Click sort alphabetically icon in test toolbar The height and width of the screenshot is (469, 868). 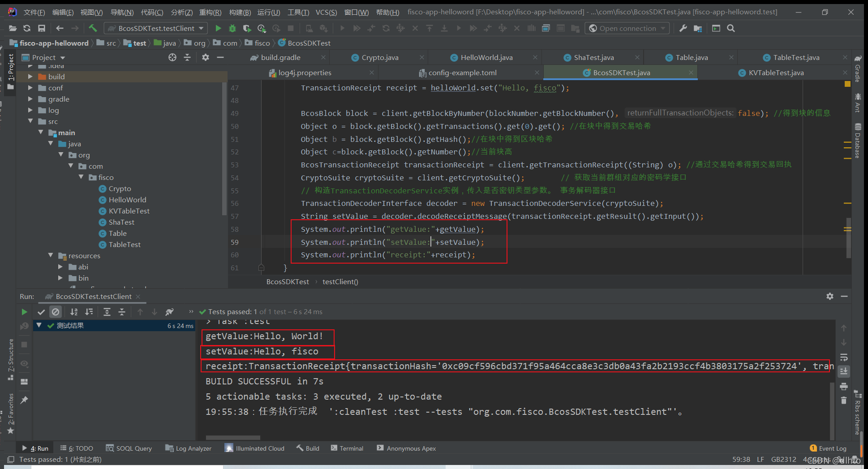[x=74, y=312]
